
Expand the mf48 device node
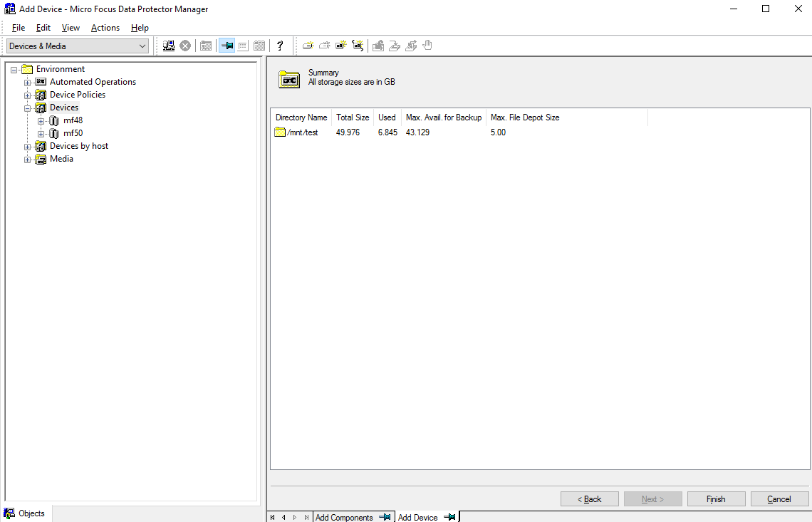coord(41,121)
